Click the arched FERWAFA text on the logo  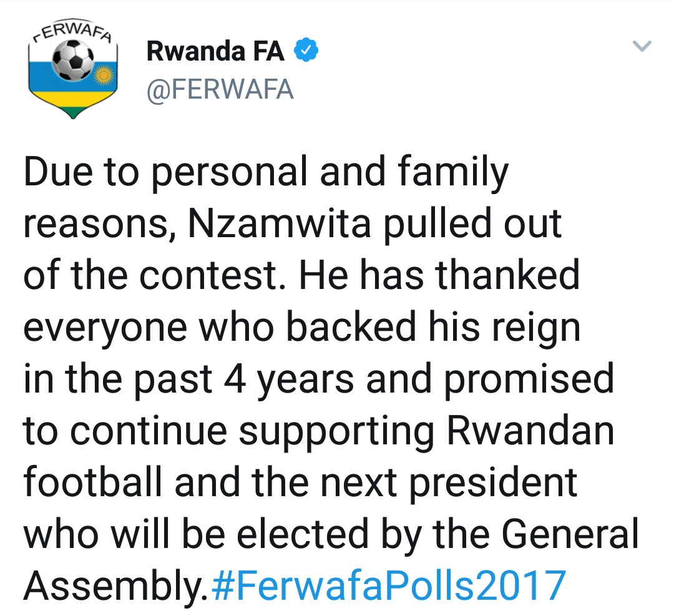coord(72,32)
